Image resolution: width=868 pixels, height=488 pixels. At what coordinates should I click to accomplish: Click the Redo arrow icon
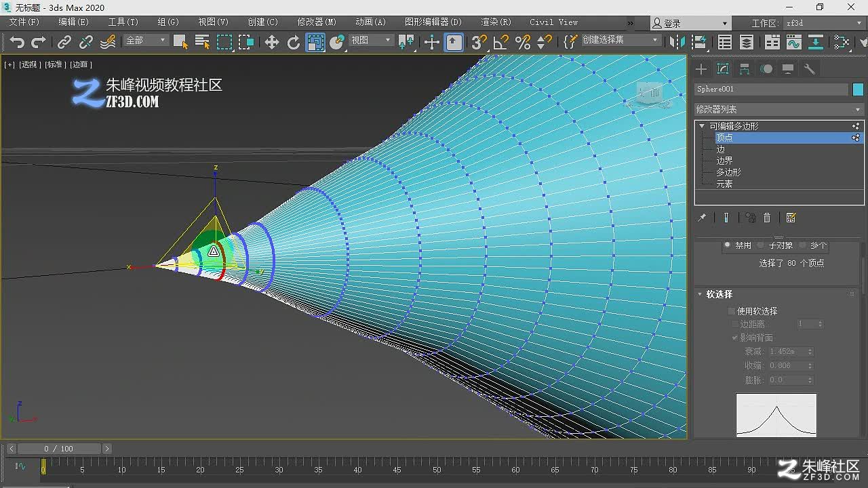pos(39,42)
